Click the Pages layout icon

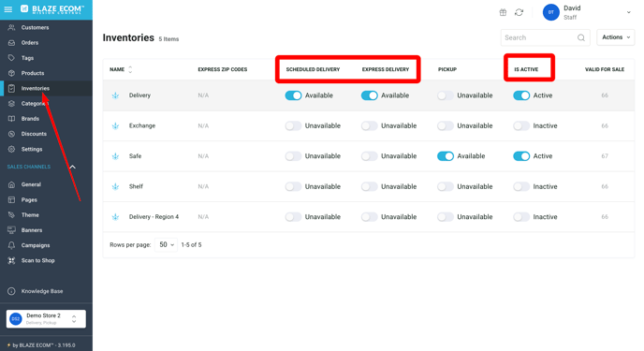(x=11, y=200)
